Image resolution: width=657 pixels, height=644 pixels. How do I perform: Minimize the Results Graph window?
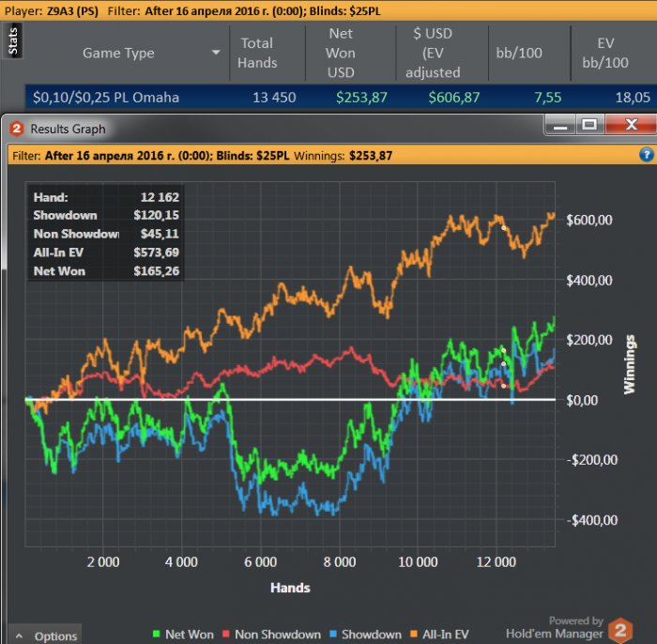pos(560,125)
